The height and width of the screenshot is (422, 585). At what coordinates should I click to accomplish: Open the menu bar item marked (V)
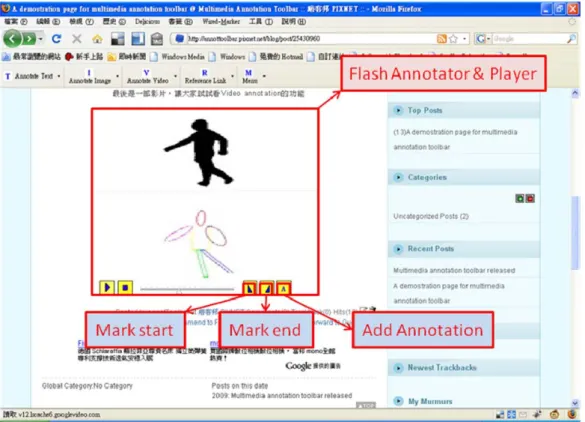pos(81,22)
